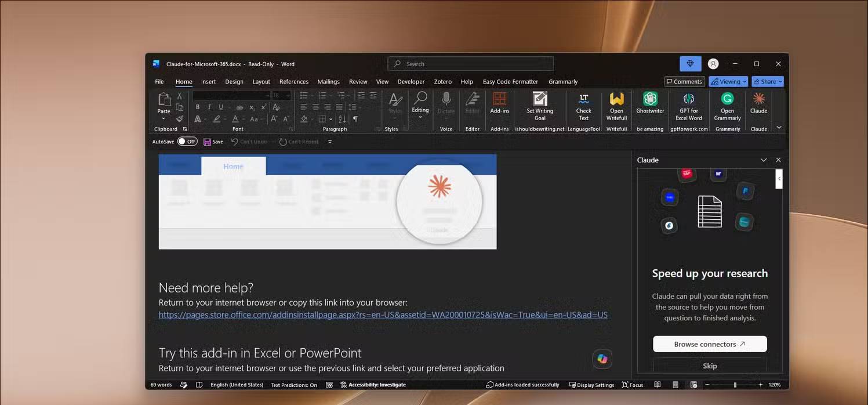Image resolution: width=868 pixels, height=405 pixels.
Task: Open the Zotero tab
Action: [443, 82]
